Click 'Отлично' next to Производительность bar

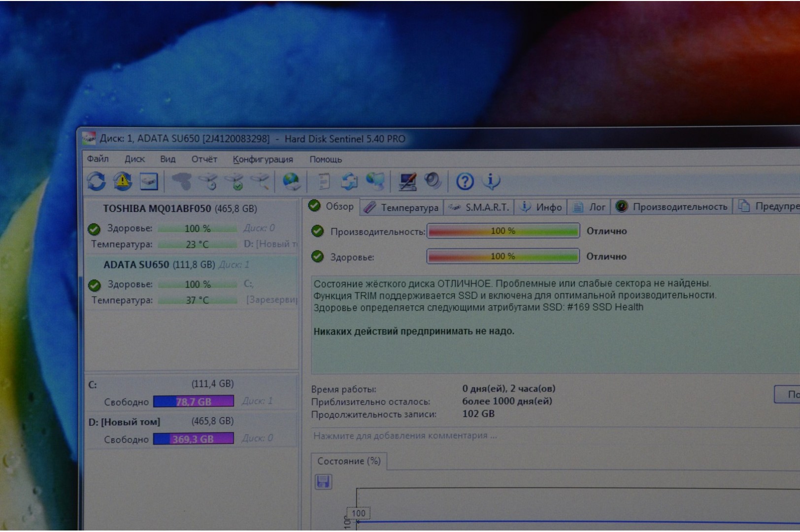pos(606,231)
